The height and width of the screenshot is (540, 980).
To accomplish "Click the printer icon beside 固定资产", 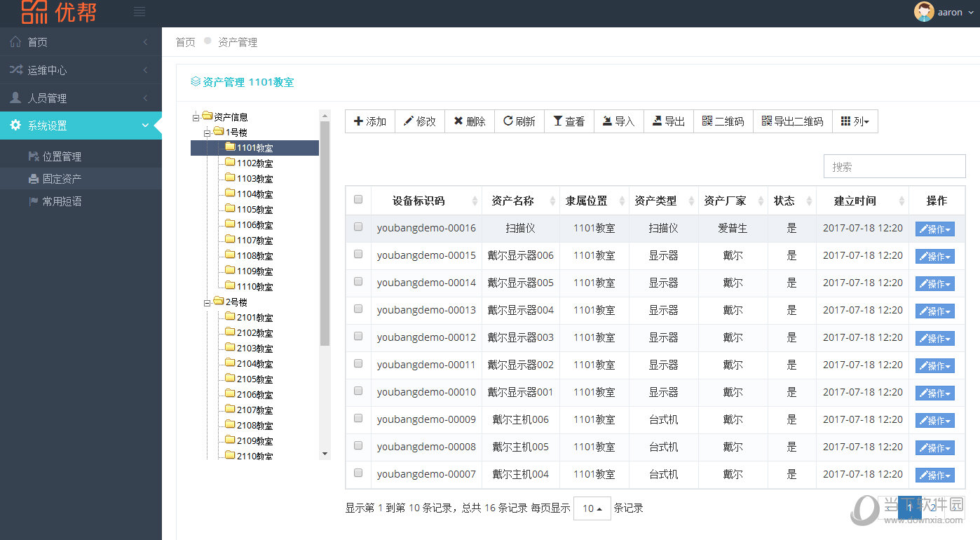I will tap(34, 179).
